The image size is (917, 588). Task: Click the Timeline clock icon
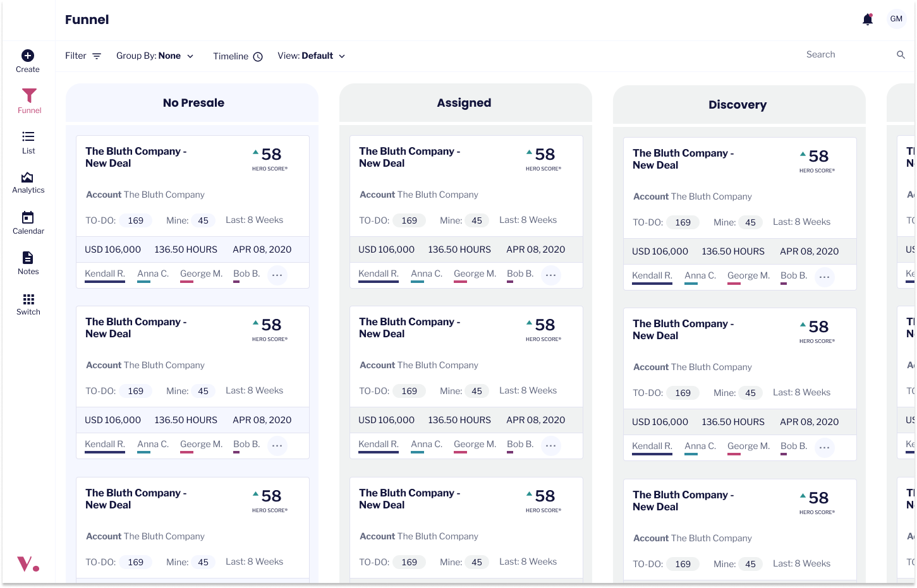[x=258, y=57]
